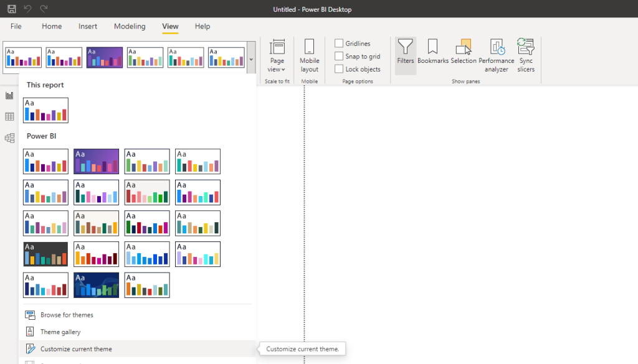Switch to Mobile layout
This screenshot has width=638, height=364.
(x=309, y=56)
